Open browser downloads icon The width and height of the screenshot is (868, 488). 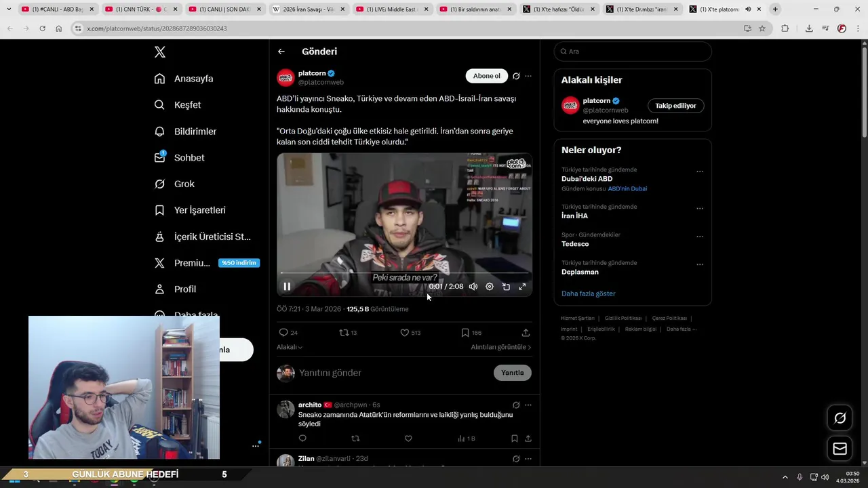809,28
